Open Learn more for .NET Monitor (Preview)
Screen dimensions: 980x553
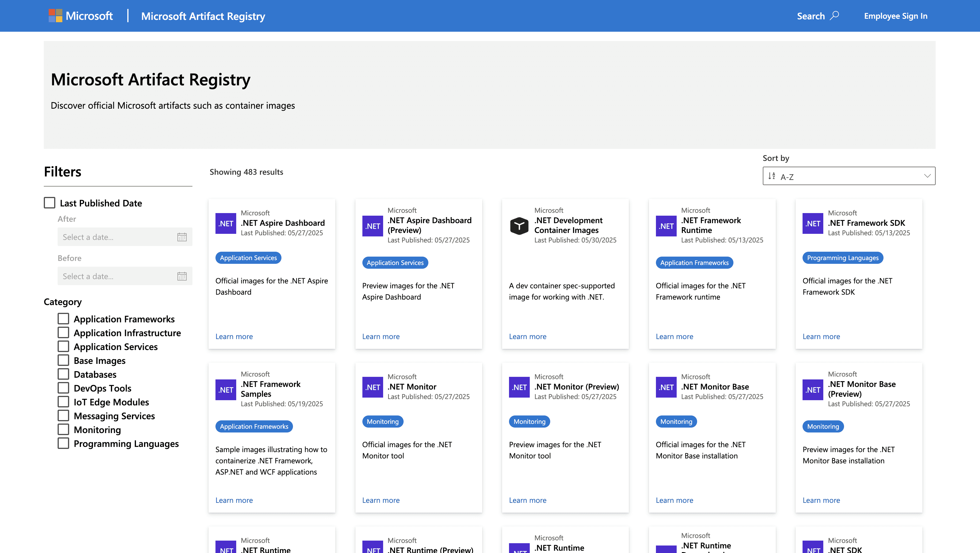[528, 500]
